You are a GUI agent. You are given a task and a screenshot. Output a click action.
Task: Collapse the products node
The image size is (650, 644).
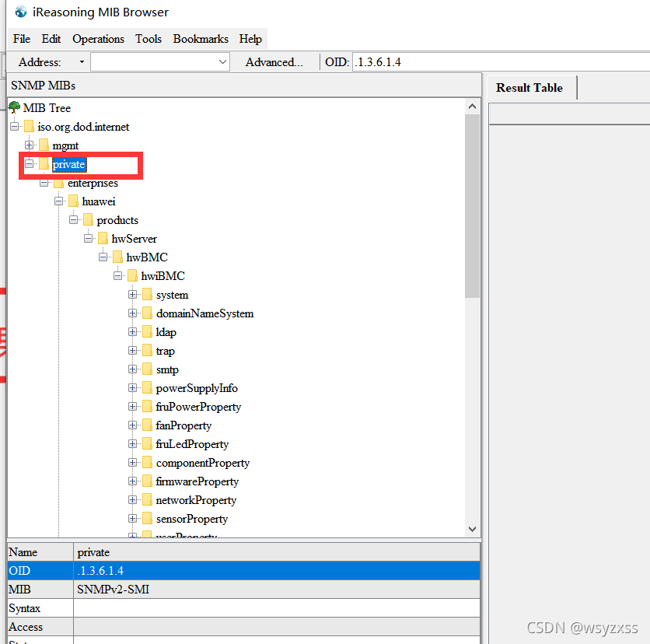[x=73, y=220]
